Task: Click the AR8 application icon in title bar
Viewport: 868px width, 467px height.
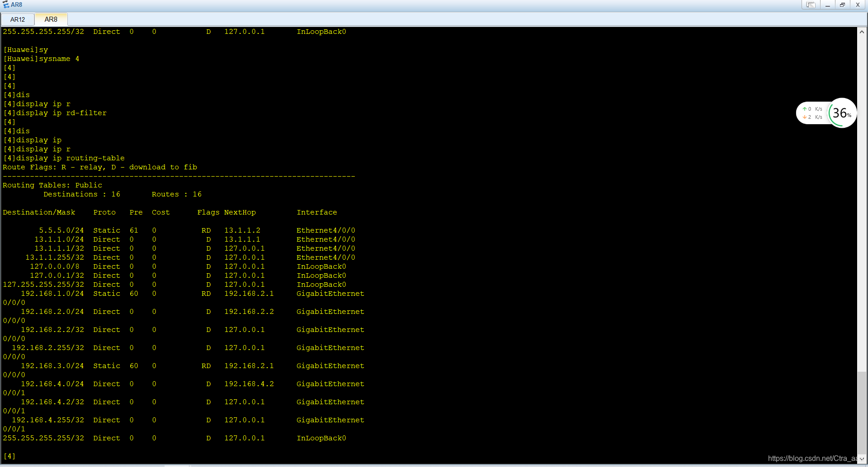Action: (6, 5)
